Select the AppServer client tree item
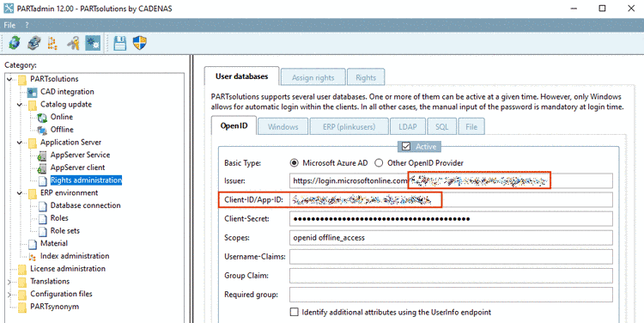Screen dimensions: 644x323 [77, 168]
